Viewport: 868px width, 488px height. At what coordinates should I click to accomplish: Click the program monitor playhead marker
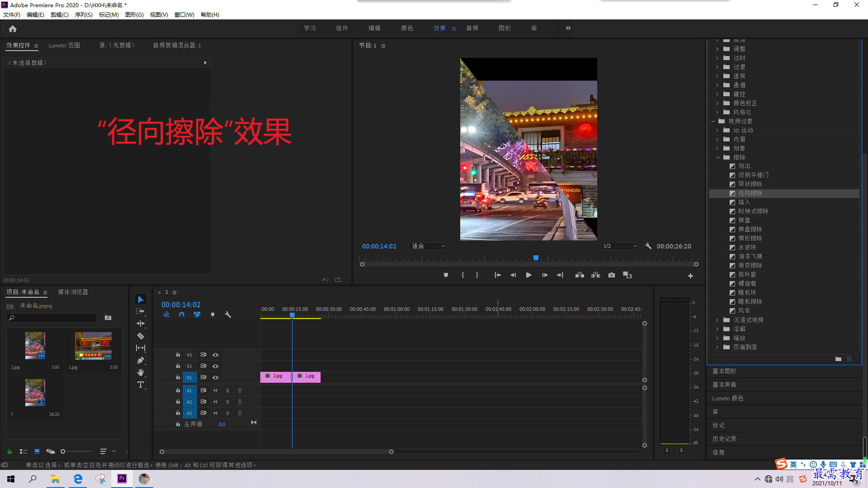click(x=536, y=258)
